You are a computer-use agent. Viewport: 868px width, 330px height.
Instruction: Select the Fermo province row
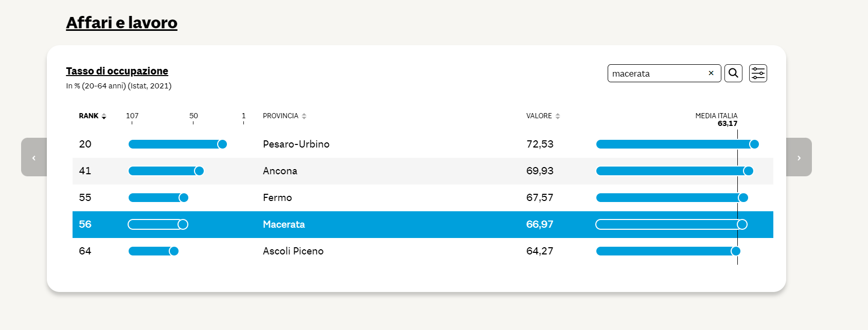click(423, 198)
